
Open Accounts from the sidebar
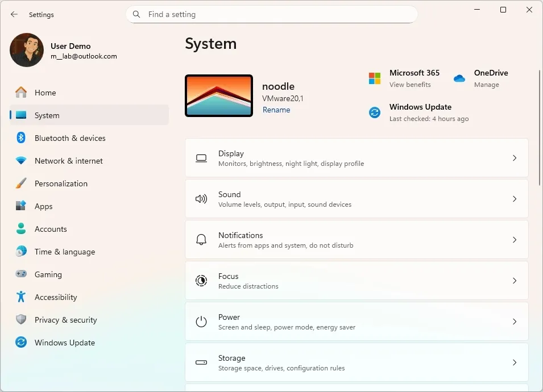[x=51, y=229]
